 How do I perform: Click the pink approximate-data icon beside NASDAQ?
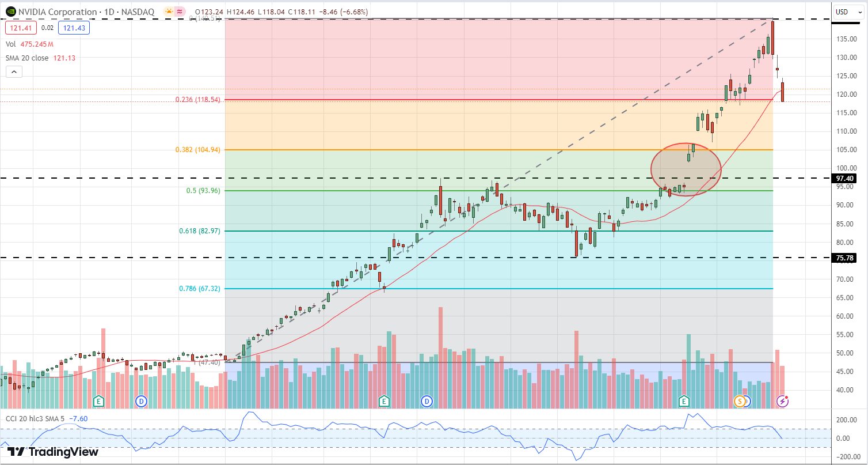pos(180,12)
